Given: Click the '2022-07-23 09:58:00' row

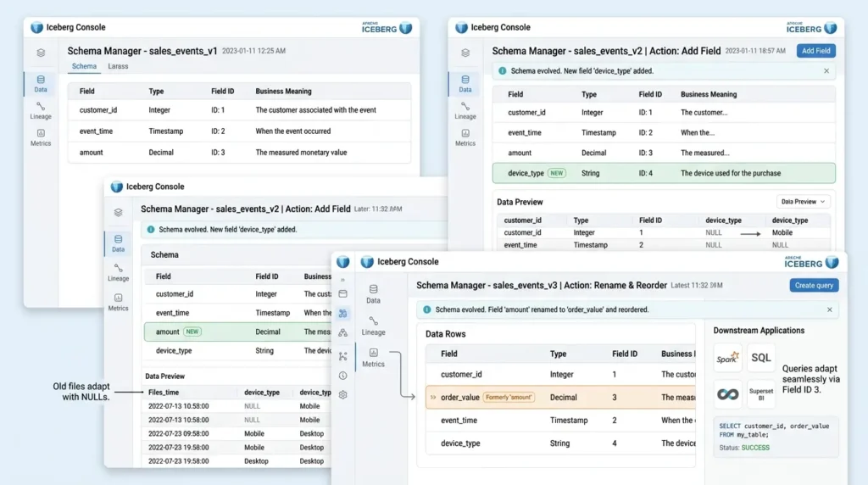Looking at the screenshot, I should [x=237, y=433].
